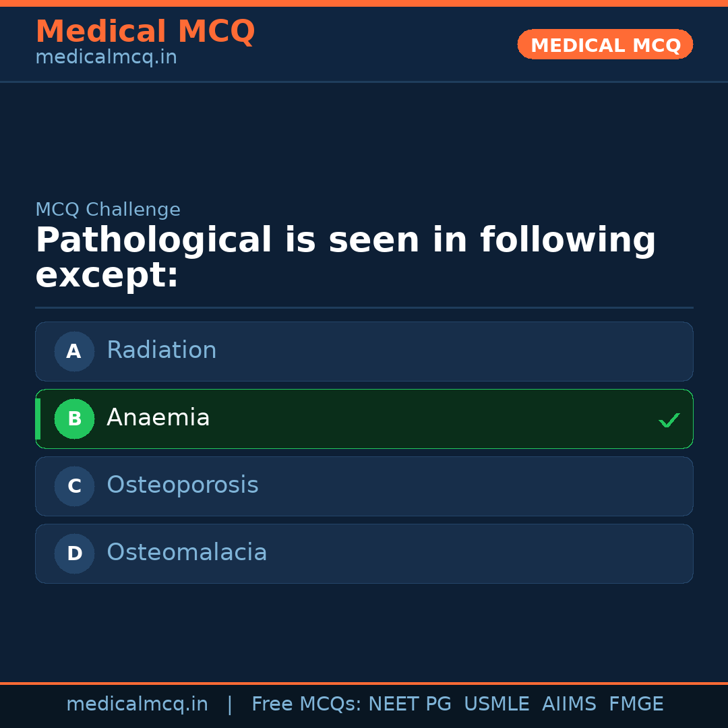728x728 pixels.
Task: Click the green highlight bar beside option B
Action: point(38,419)
